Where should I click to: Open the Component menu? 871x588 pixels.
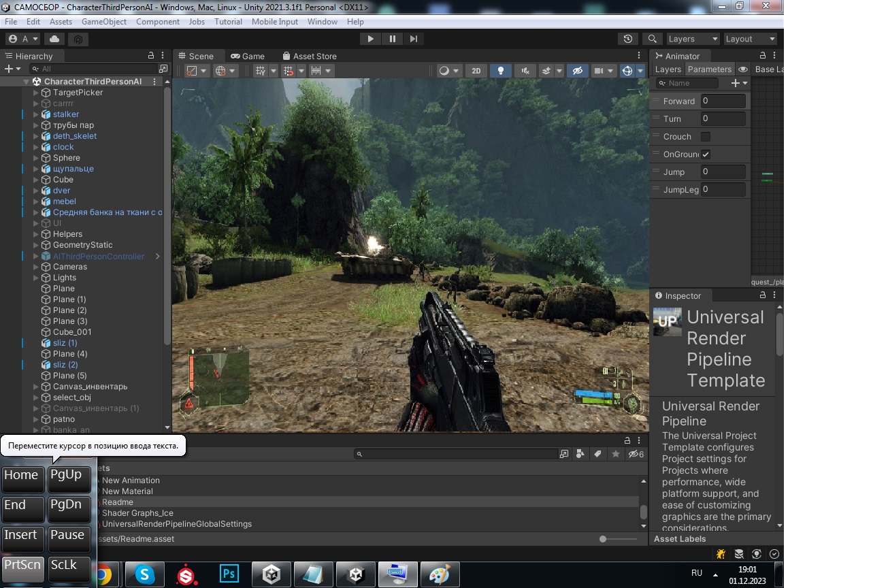158,22
